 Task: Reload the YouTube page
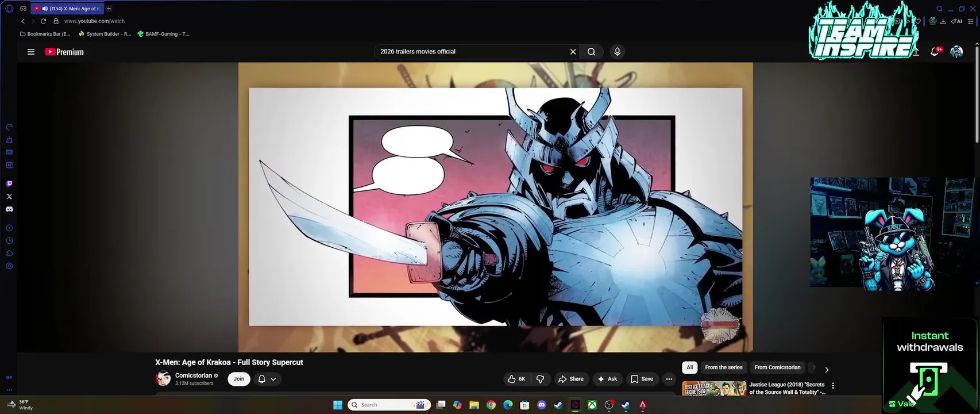coord(43,21)
